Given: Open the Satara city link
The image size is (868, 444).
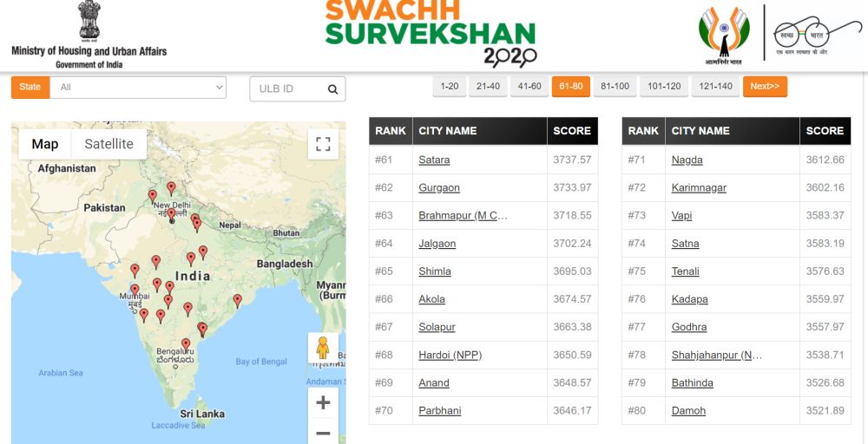Looking at the screenshot, I should tap(434, 160).
